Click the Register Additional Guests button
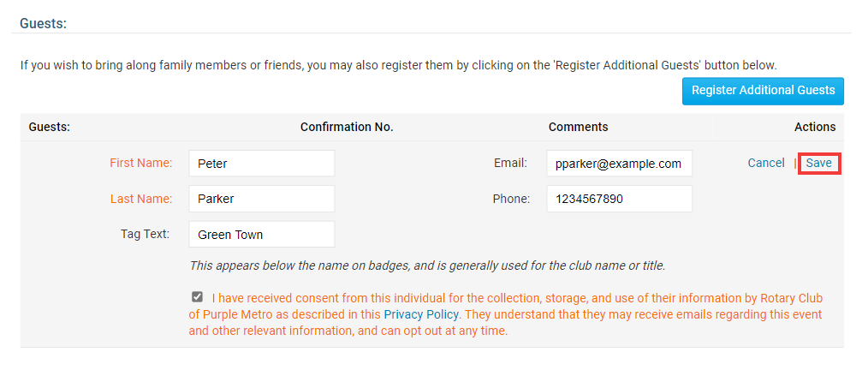This screenshot has height=382, width=868. 763,91
